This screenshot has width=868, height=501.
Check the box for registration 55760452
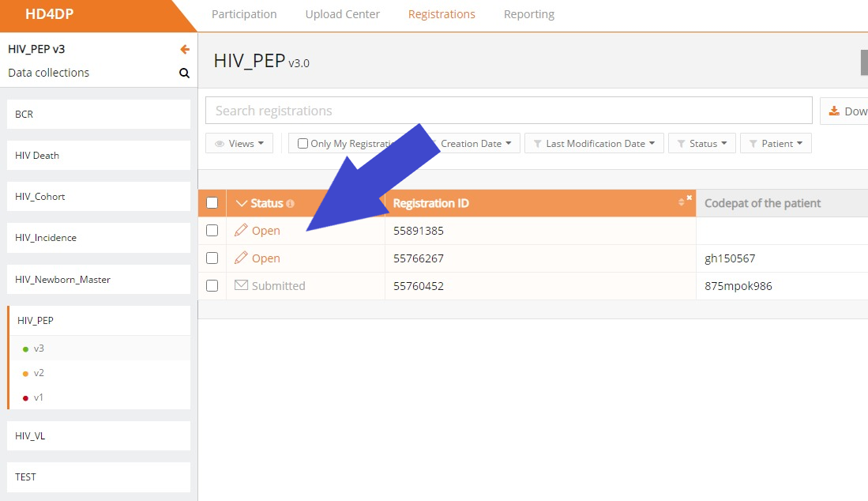(212, 286)
